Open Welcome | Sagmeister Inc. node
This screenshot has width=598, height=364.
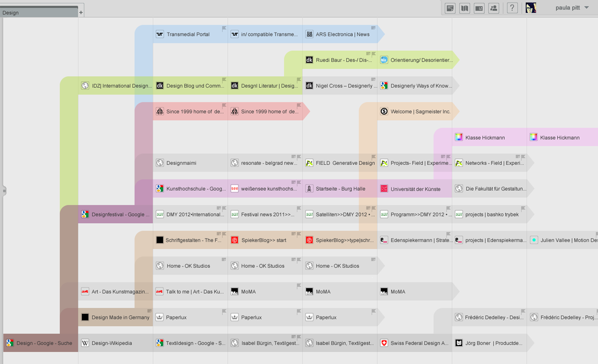pos(415,112)
